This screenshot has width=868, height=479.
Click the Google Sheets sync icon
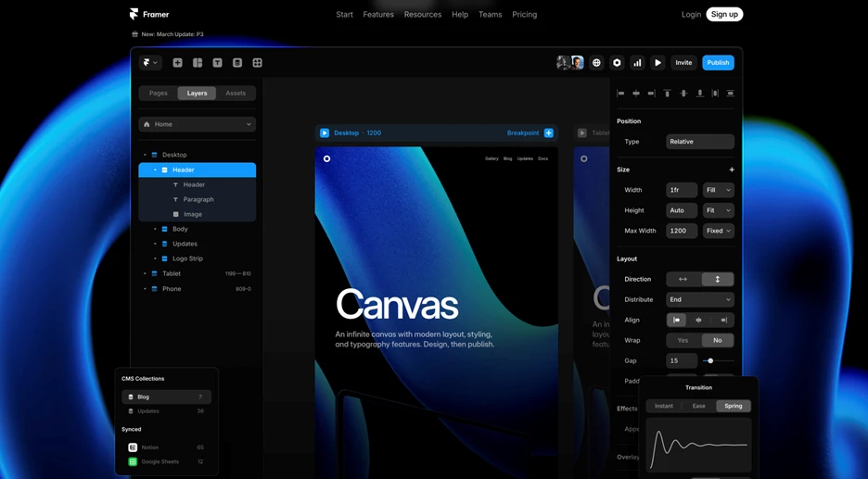[x=133, y=461]
